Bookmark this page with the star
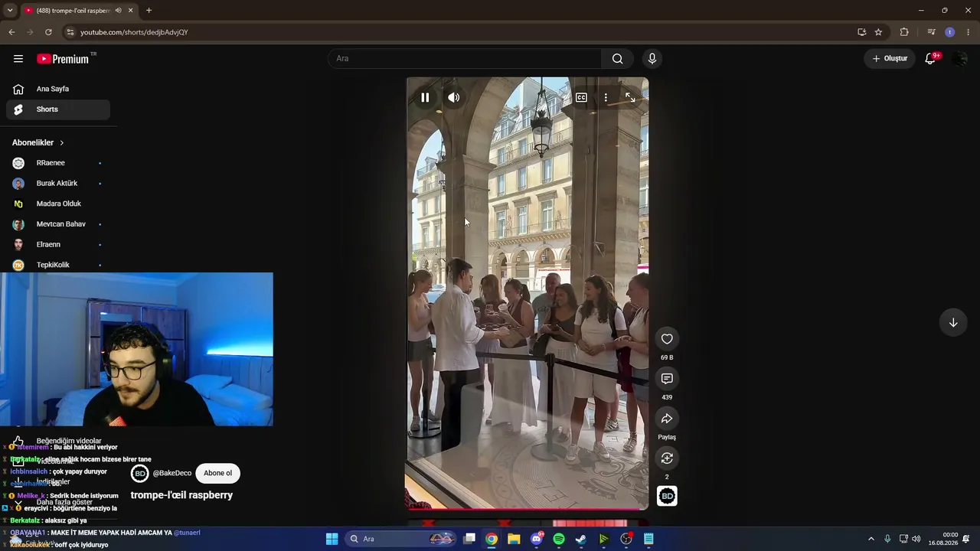The image size is (980, 551). (x=878, y=32)
